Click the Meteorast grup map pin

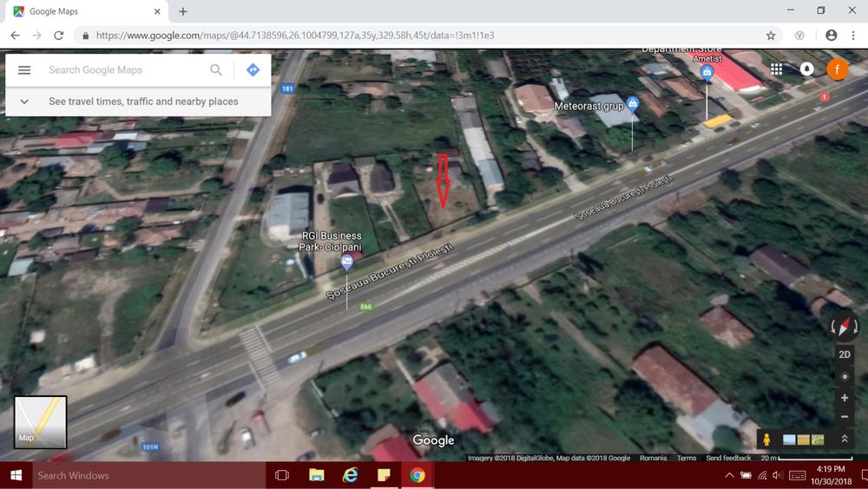point(632,103)
